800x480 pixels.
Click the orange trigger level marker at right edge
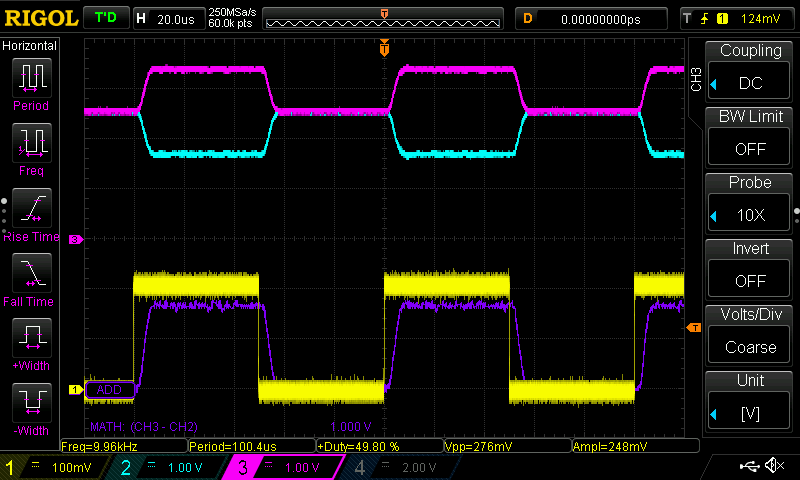click(x=694, y=328)
